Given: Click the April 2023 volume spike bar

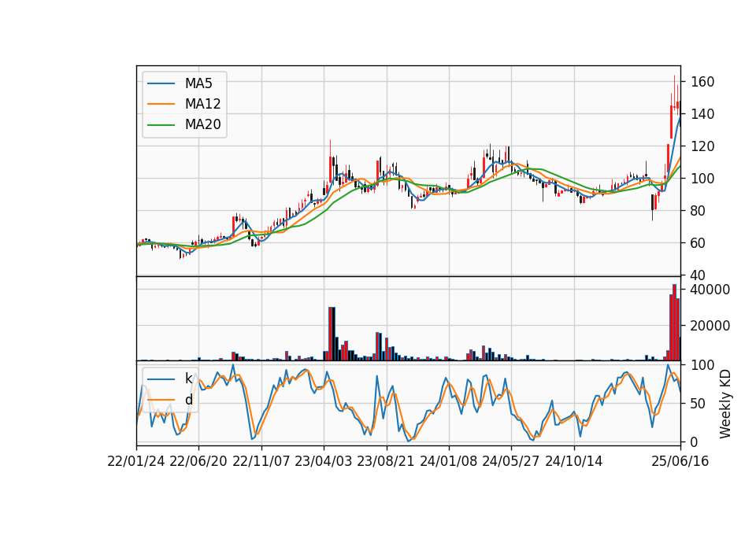Looking at the screenshot, I should (332, 334).
